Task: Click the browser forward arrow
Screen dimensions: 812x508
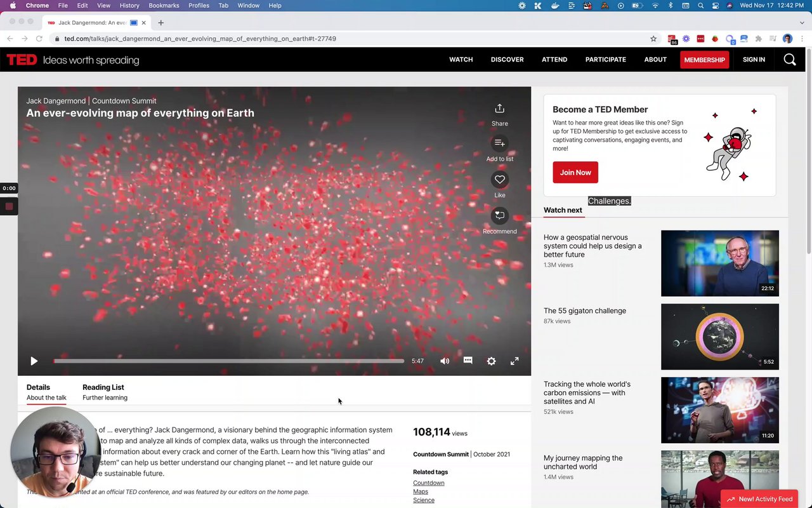Action: point(25,39)
